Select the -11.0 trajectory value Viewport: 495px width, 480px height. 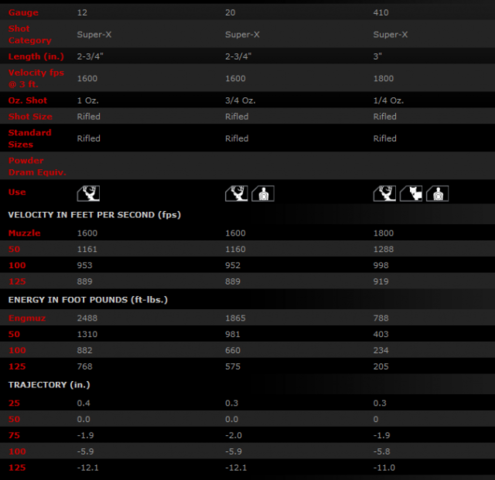coord(384,468)
